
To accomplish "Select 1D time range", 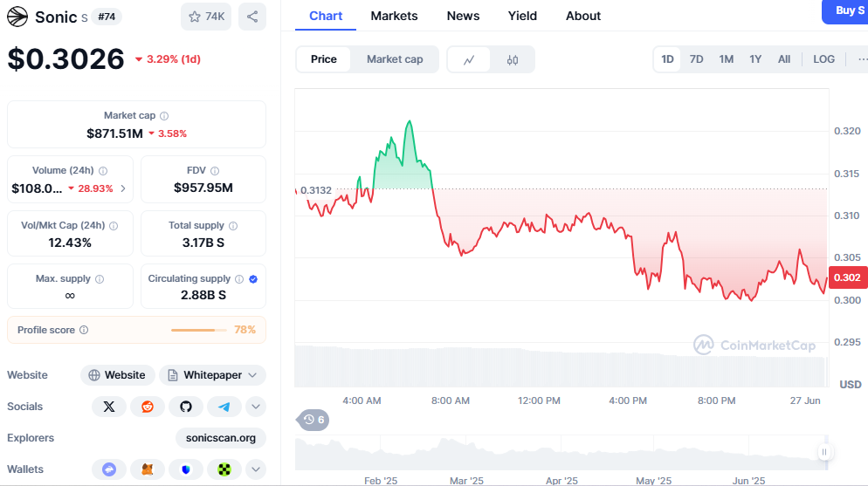I will [668, 59].
